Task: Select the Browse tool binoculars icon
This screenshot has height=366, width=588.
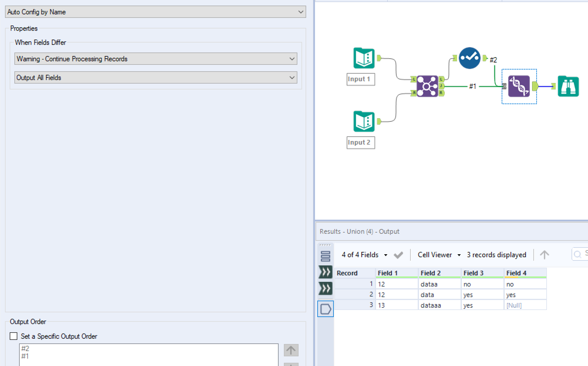Action: (x=568, y=86)
